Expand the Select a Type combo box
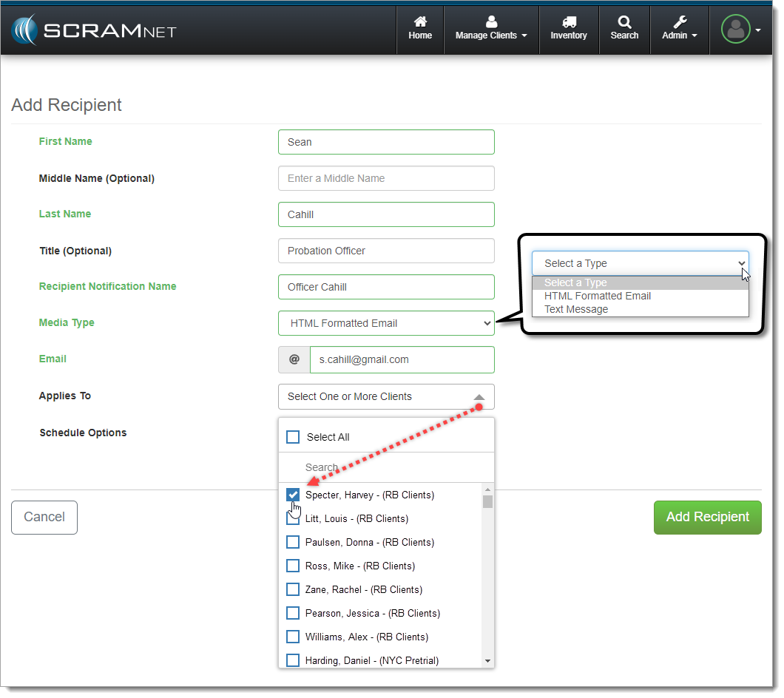784x698 pixels. coord(640,263)
